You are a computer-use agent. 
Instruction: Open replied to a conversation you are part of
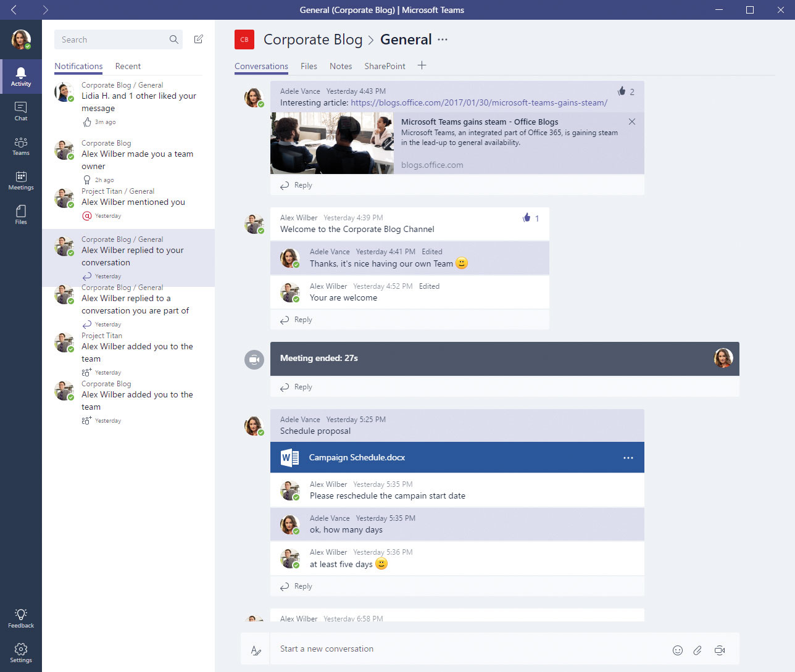pyautogui.click(x=128, y=306)
